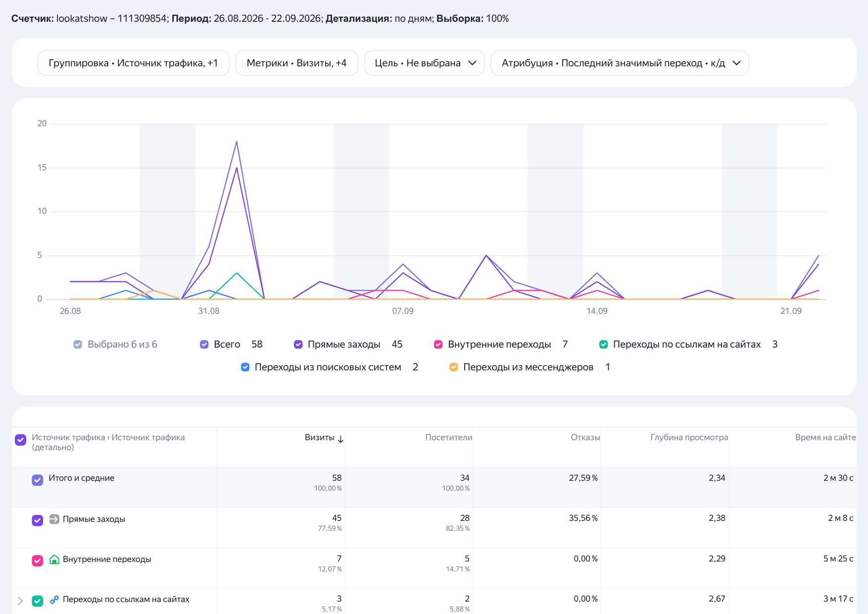Click the 3 м 17 с time value
868x614 pixels.
click(x=838, y=599)
